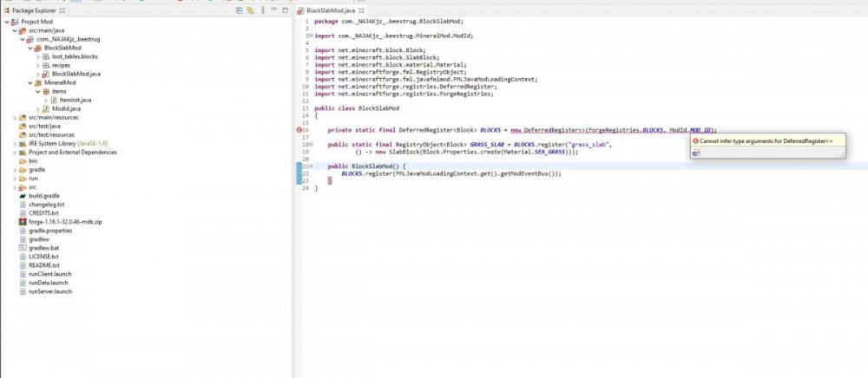868x378 pixels.
Task: Select build.gradle file
Action: click(x=43, y=196)
